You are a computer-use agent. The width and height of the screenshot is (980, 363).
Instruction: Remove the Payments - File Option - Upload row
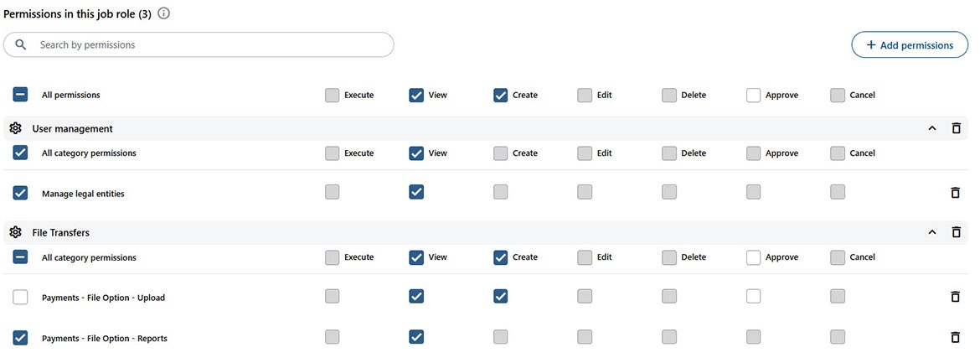(x=956, y=297)
